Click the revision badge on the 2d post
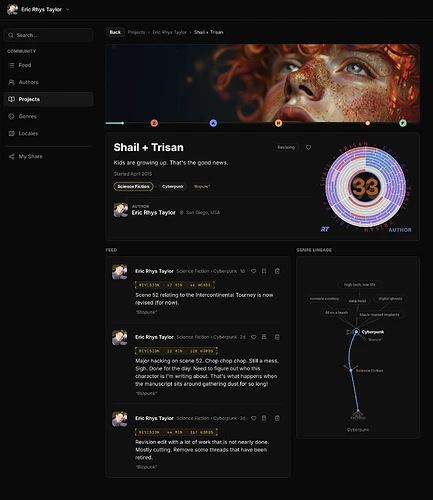This screenshot has height=500, width=433. tap(176, 351)
